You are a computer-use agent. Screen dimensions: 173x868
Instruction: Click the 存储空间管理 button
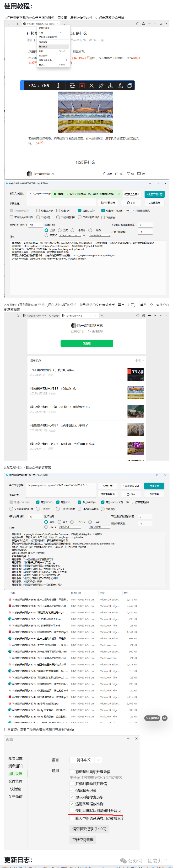(x=83, y=840)
